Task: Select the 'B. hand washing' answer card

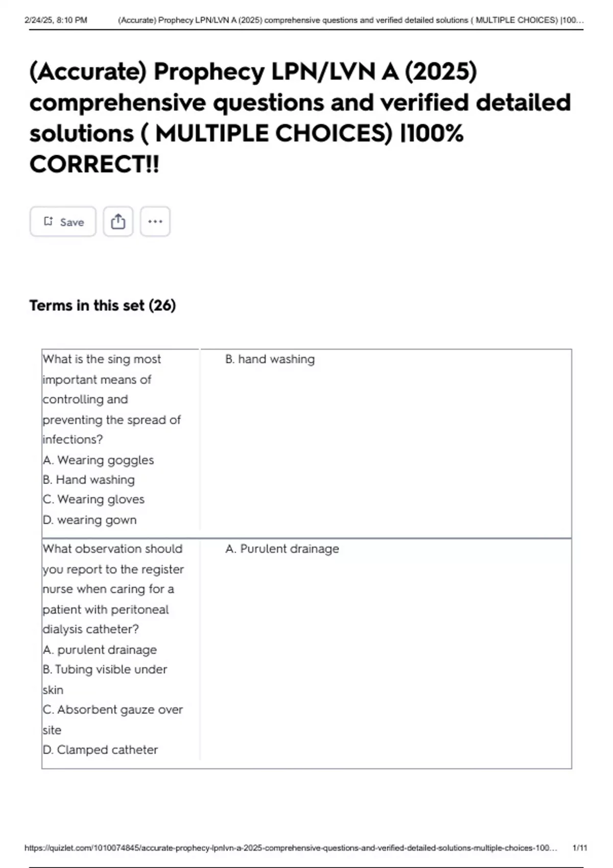Action: (386, 443)
